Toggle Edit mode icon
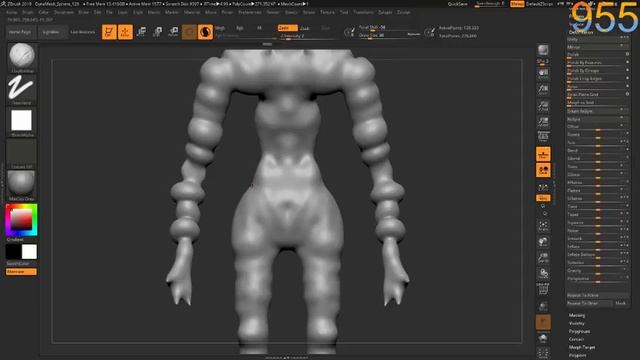Image resolution: width=640 pixels, height=360 pixels. [x=109, y=32]
